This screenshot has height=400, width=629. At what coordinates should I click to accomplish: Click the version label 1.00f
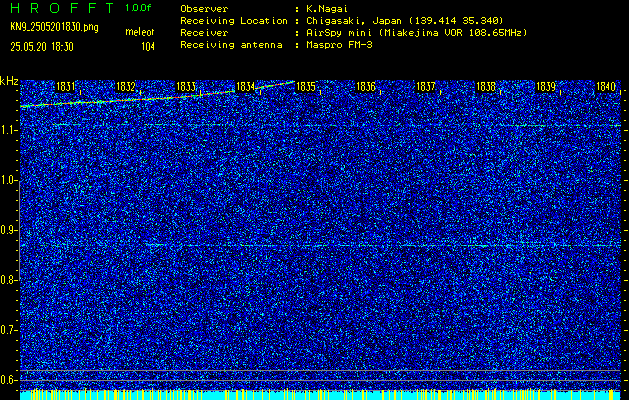coord(138,8)
